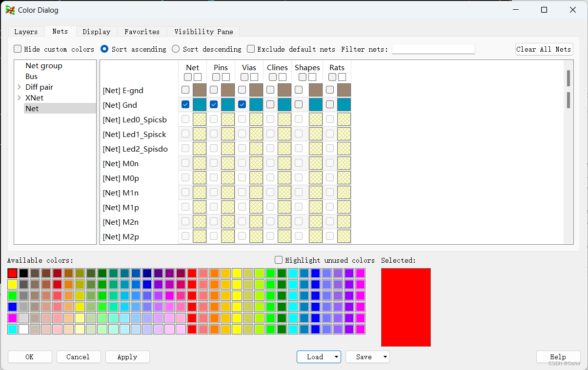
Task: Expand the Diff pair tree node
Action: (x=19, y=87)
